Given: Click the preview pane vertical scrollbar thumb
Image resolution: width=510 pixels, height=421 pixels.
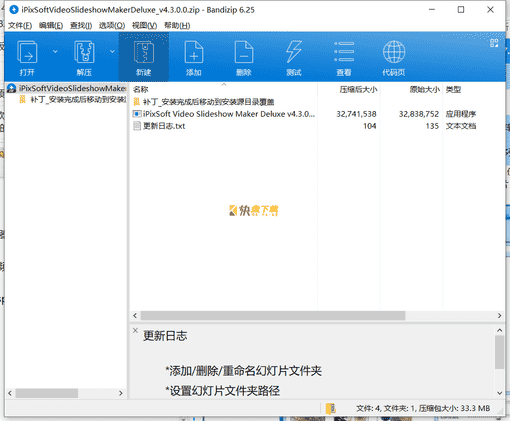Looking at the screenshot, I should click(499, 352).
